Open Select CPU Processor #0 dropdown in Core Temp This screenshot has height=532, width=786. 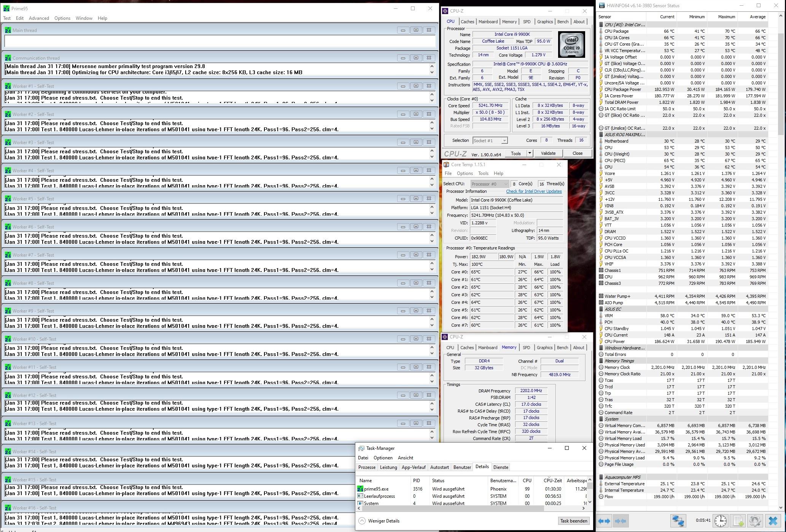pyautogui.click(x=490, y=184)
